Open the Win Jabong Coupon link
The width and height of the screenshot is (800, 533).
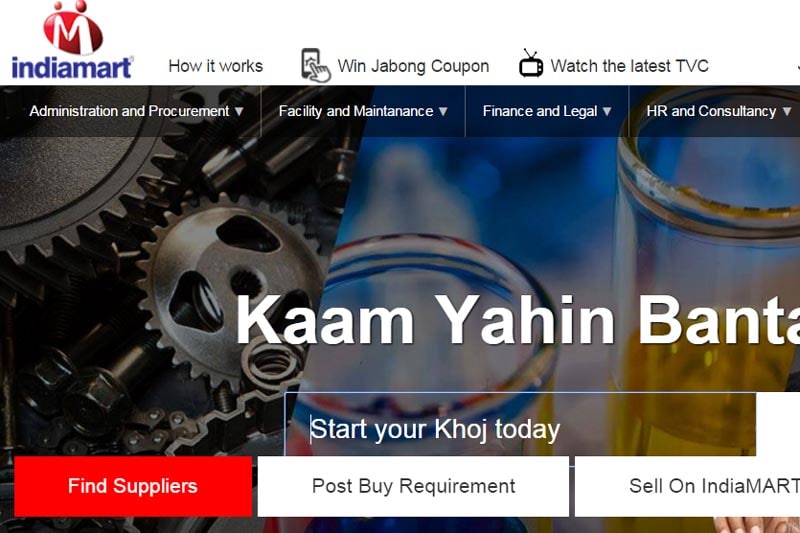pyautogui.click(x=413, y=66)
